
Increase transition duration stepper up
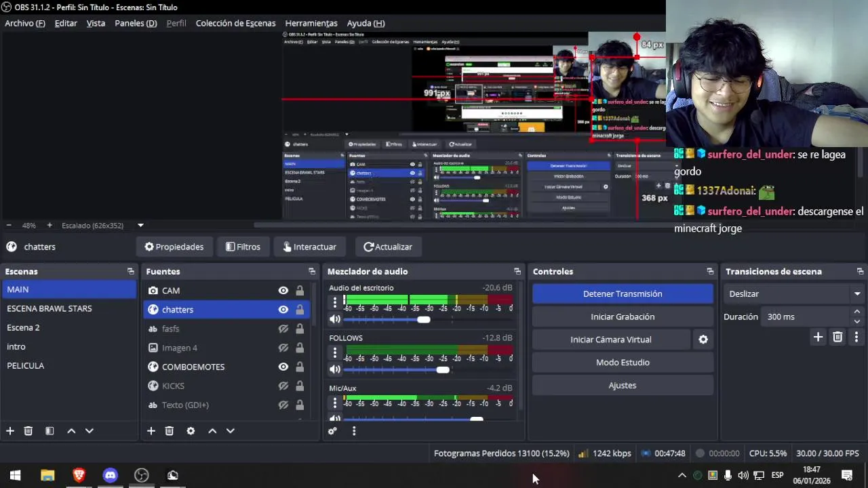857,312
